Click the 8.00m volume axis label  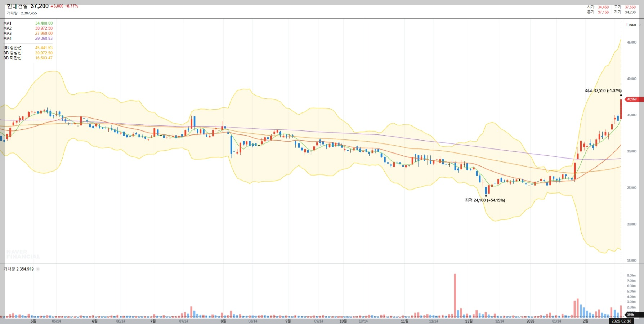click(631, 276)
